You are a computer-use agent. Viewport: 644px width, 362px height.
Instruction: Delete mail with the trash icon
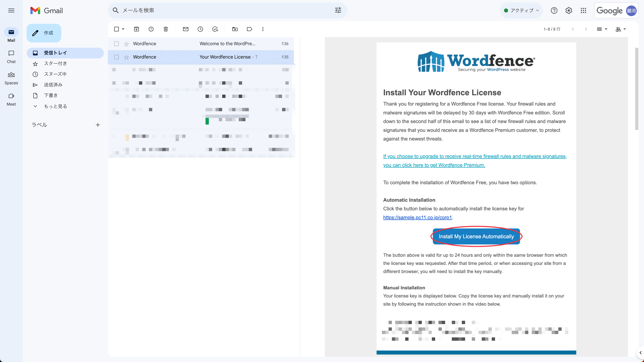coord(166,29)
